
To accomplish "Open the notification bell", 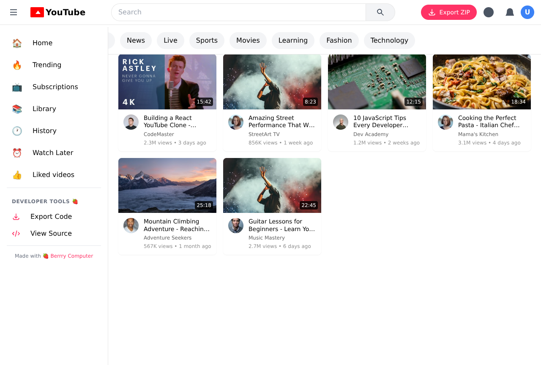I will pyautogui.click(x=509, y=12).
